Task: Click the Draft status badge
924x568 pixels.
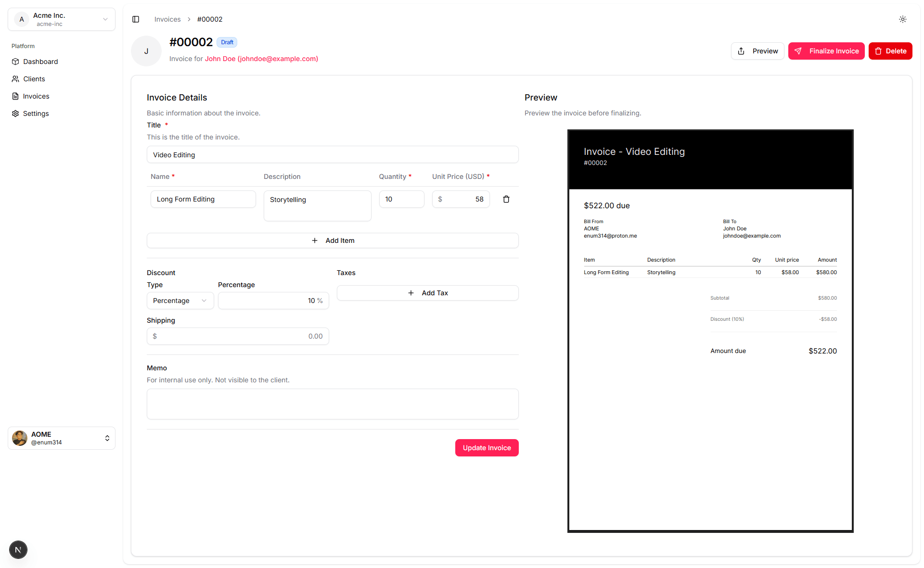Action: pos(227,42)
